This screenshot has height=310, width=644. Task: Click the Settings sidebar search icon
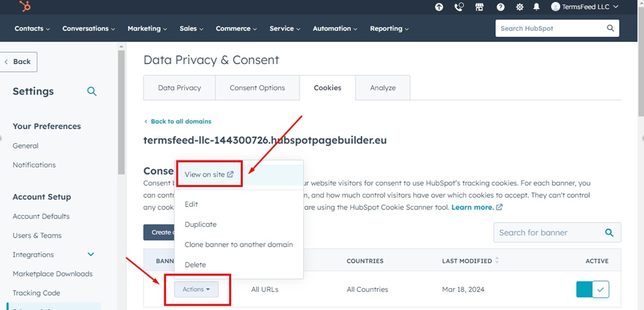92,92
